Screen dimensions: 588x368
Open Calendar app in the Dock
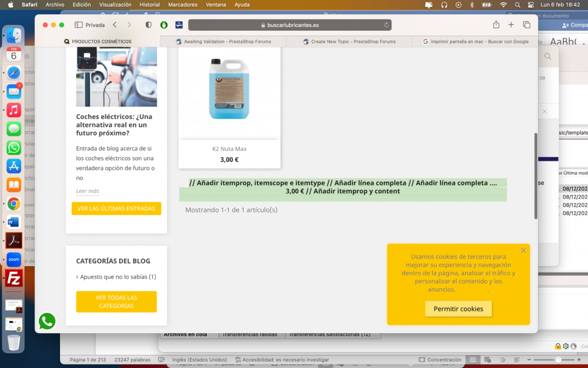click(x=14, y=54)
